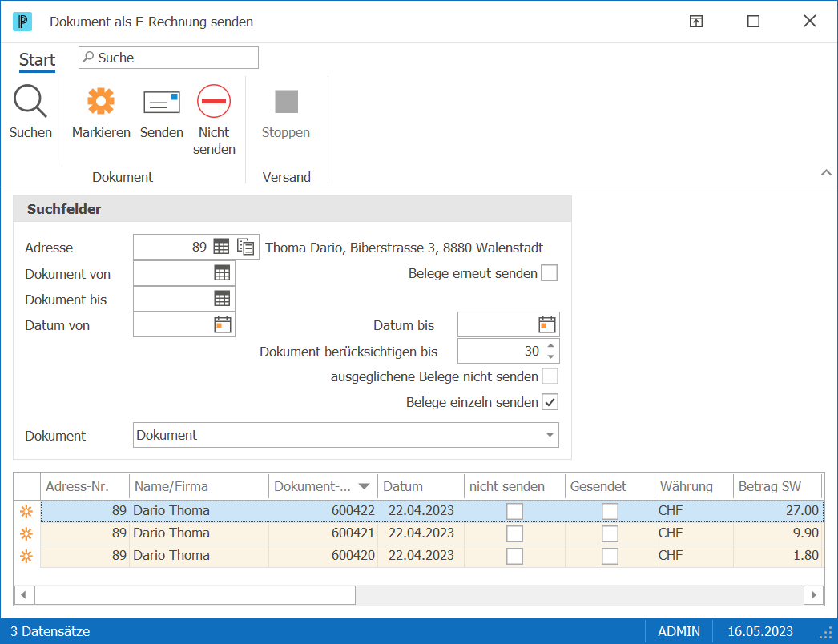Open the Dokument von lookup table icon

click(222, 273)
